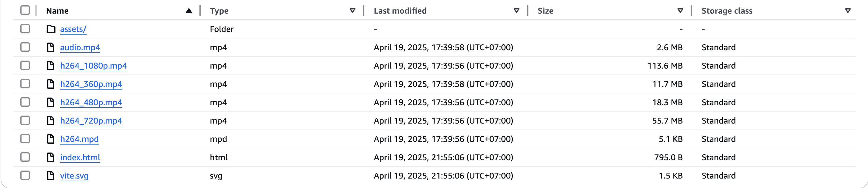
Task: Click the file icon next to h264_1080p.mp4
Action: 51,66
